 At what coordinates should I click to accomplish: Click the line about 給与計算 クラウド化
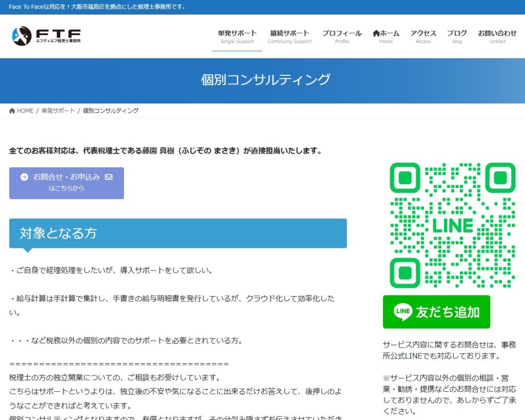pos(172,305)
